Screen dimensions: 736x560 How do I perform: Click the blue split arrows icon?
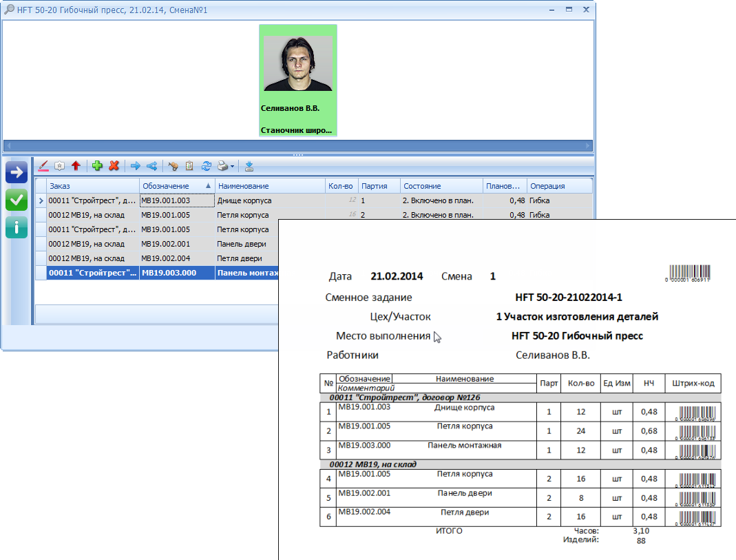(151, 166)
